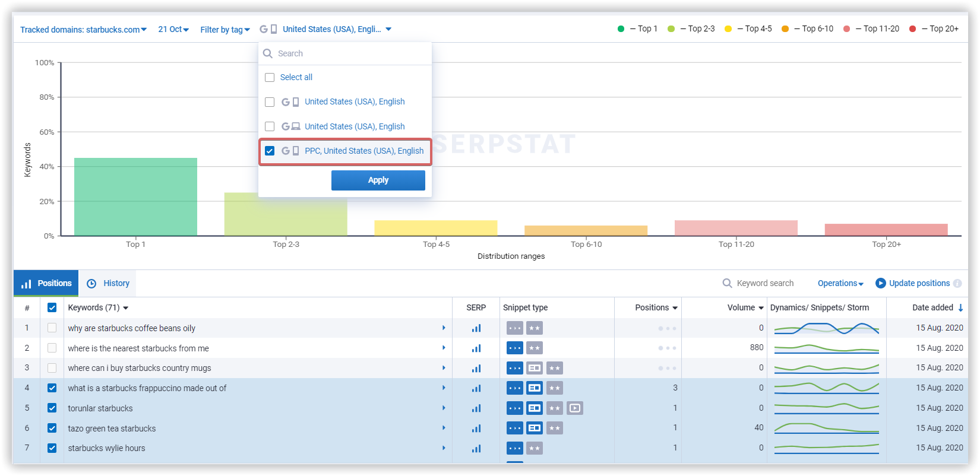Screen dimensions: 980x476
Task: Click the volume value 880
Action: click(757, 347)
